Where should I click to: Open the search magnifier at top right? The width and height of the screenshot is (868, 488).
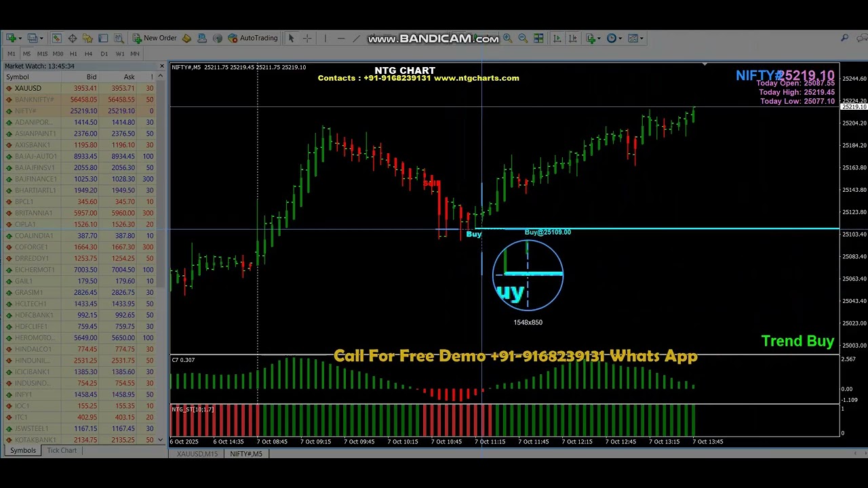pos(844,38)
